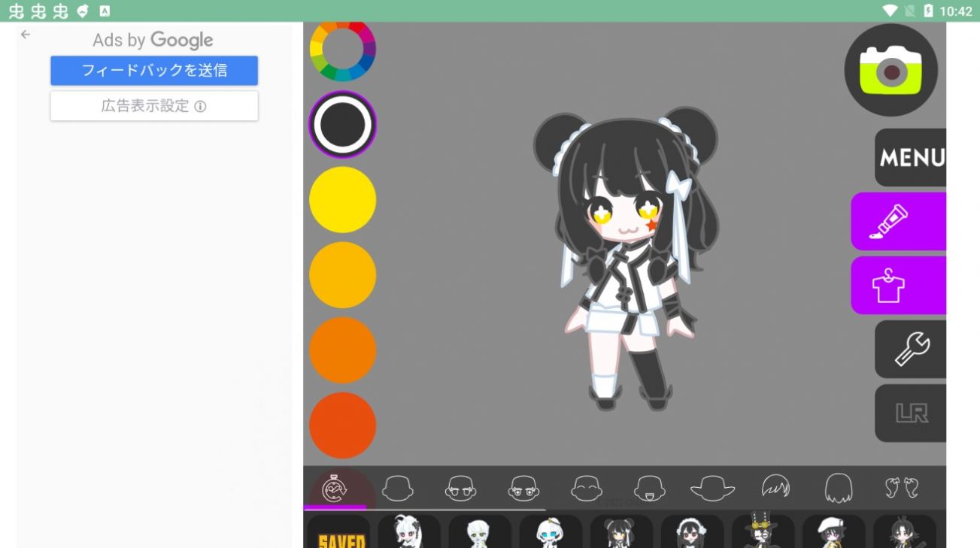
Task: Open the MENU button
Action: [911, 157]
